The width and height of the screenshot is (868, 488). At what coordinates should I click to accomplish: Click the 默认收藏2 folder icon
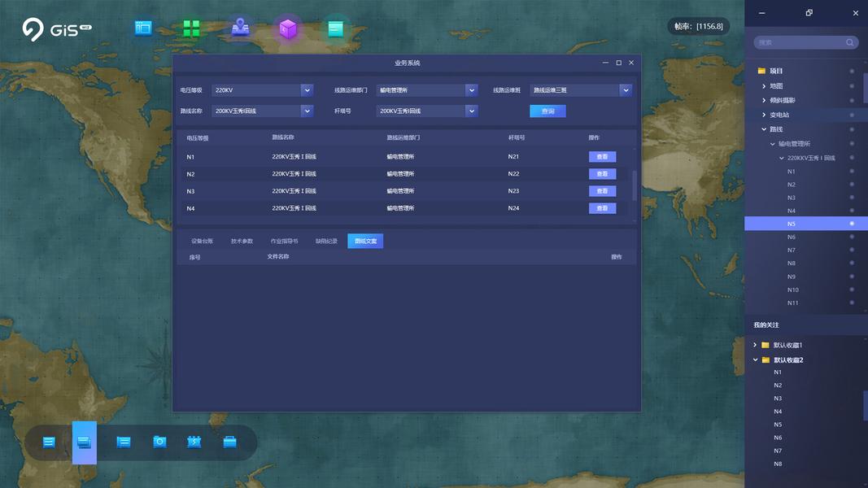[x=765, y=359]
